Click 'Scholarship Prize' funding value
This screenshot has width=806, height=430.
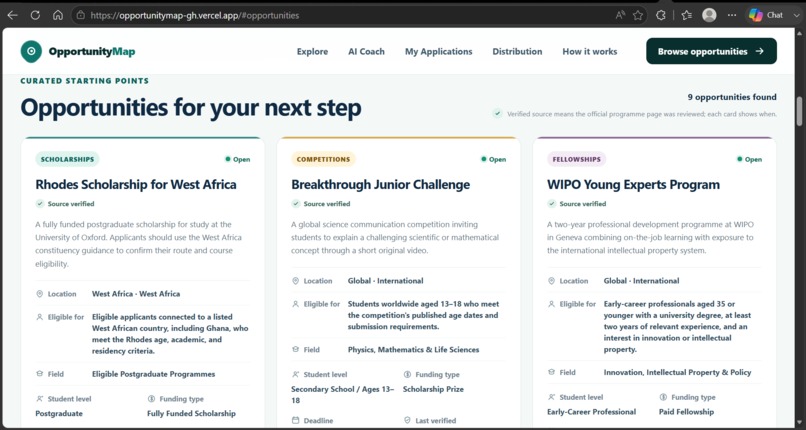pyautogui.click(x=433, y=389)
